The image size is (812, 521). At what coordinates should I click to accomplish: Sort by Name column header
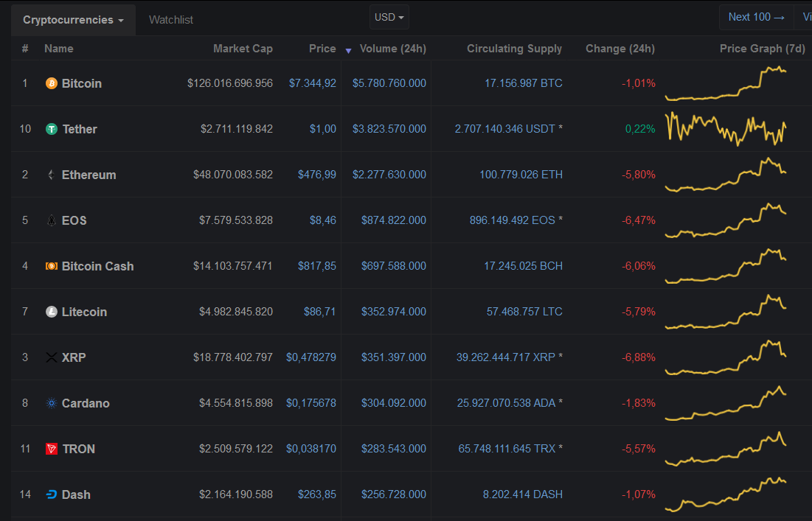[58, 49]
